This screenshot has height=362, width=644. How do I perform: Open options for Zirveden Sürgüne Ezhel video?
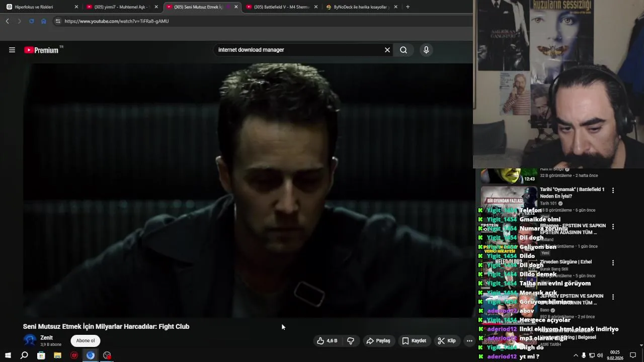[613, 263]
